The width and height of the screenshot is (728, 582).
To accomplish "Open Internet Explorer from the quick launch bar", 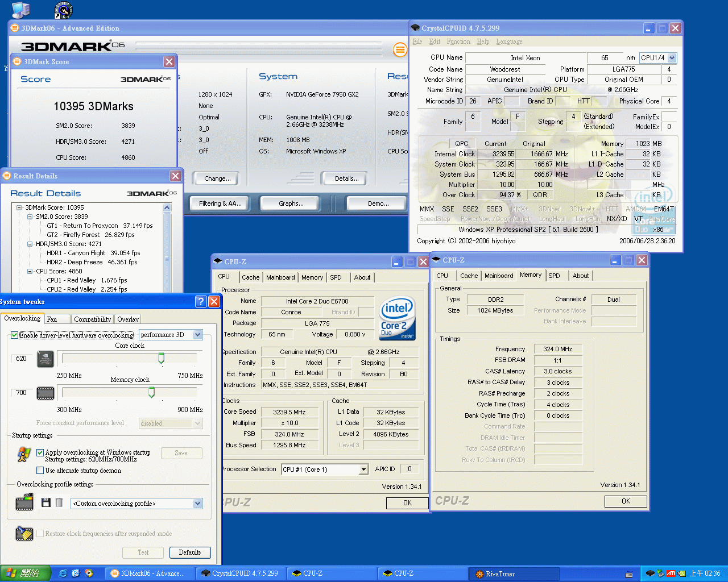I will pos(63,573).
